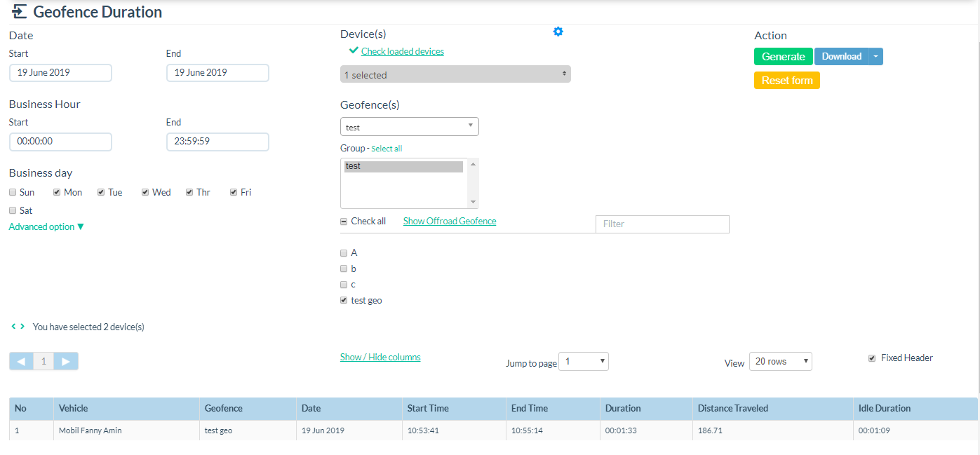980x455 pixels.
Task: Toggle the Sun business day checkbox
Action: [x=13, y=192]
